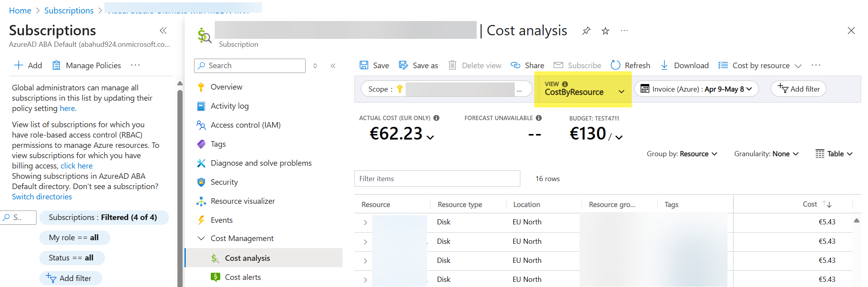
Task: Open Subscriptions : Filtered (4 of 4) filter
Action: pyautogui.click(x=104, y=217)
